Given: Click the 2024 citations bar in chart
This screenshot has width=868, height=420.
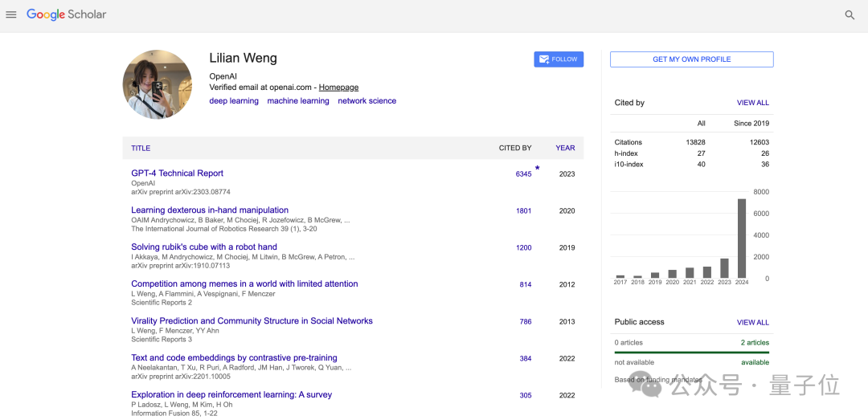Looking at the screenshot, I should [741, 238].
